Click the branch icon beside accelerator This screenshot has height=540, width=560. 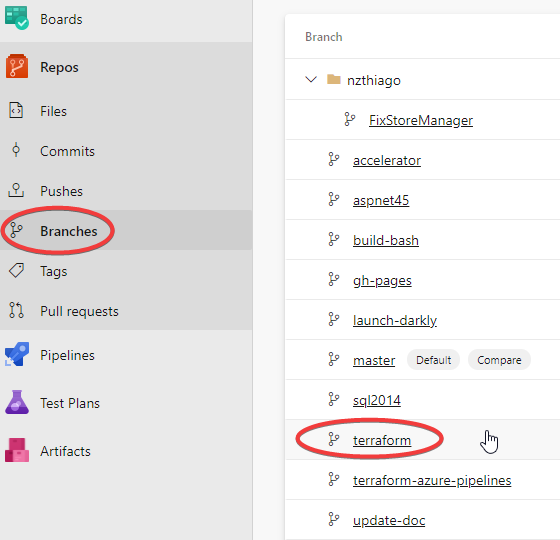point(334,159)
